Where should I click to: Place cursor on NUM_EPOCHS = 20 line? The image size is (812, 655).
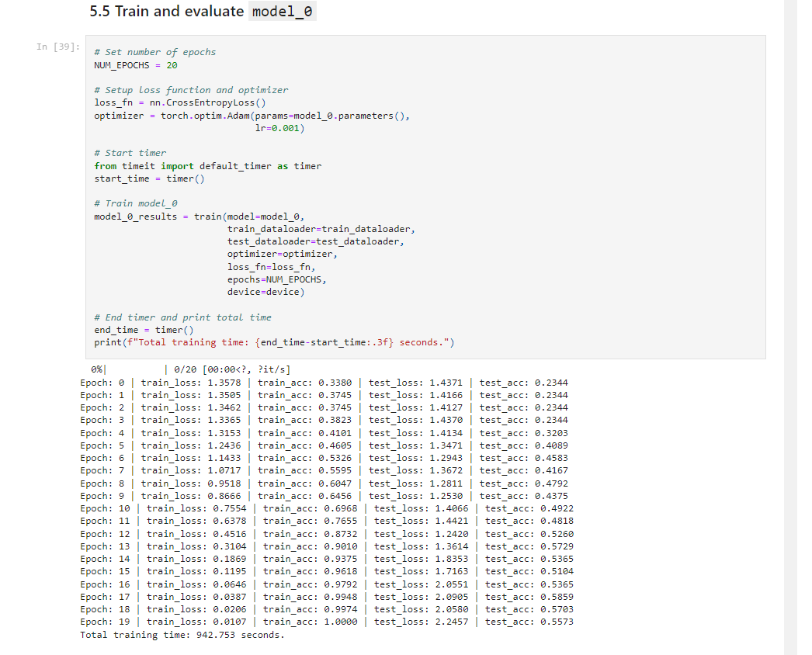pos(136,65)
